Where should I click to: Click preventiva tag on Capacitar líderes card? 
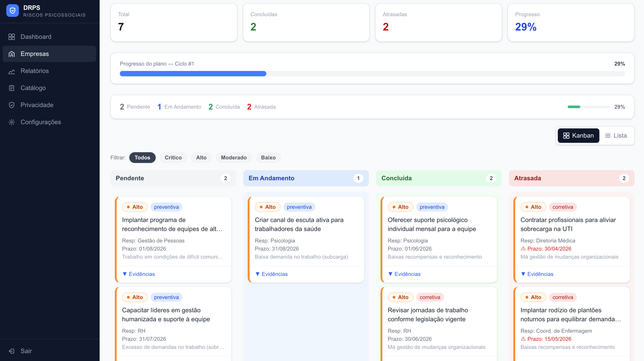166,297
